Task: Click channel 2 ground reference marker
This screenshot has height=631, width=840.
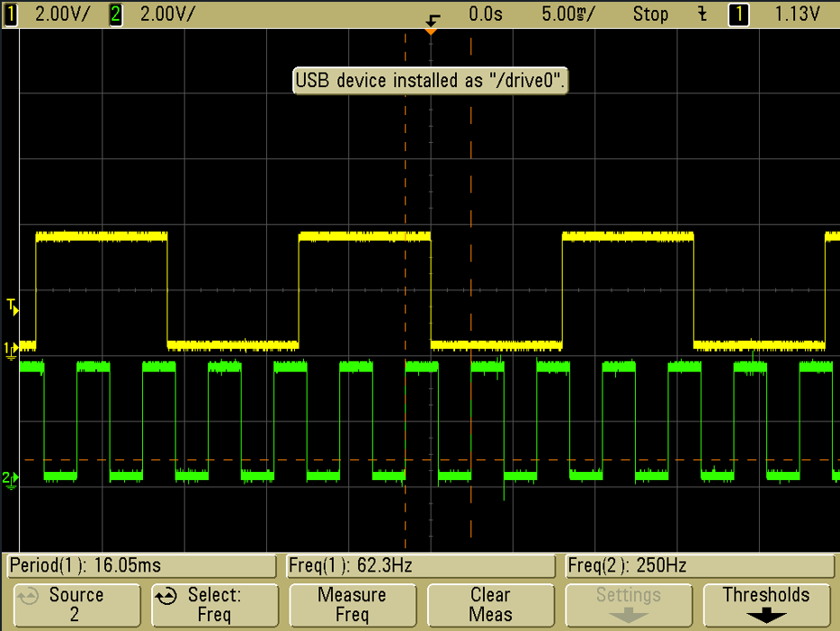Action: coord(10,479)
